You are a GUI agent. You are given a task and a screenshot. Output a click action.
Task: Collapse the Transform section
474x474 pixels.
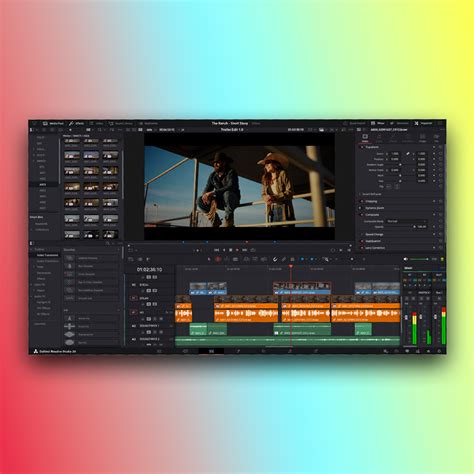(x=372, y=147)
